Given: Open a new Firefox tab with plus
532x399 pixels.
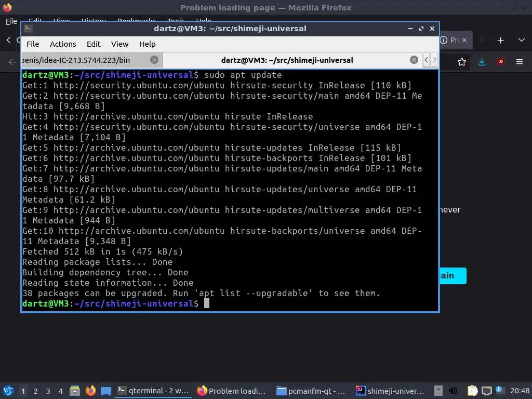Looking at the screenshot, I should [x=500, y=41].
